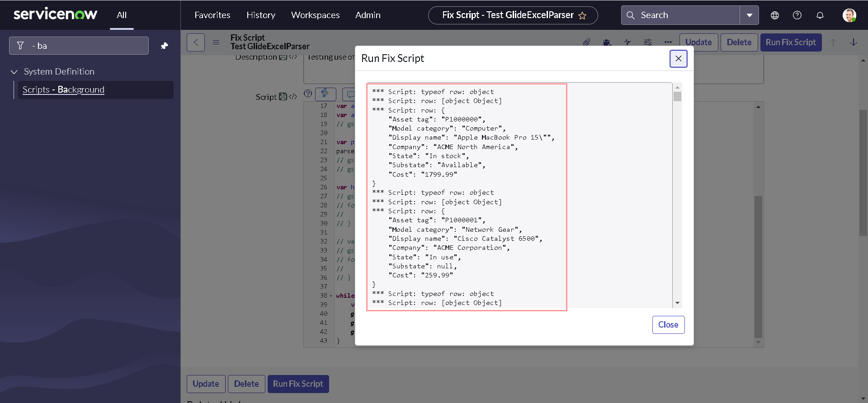This screenshot has width=868, height=403.
Task: Pin the navigator with the pin icon
Action: [165, 46]
